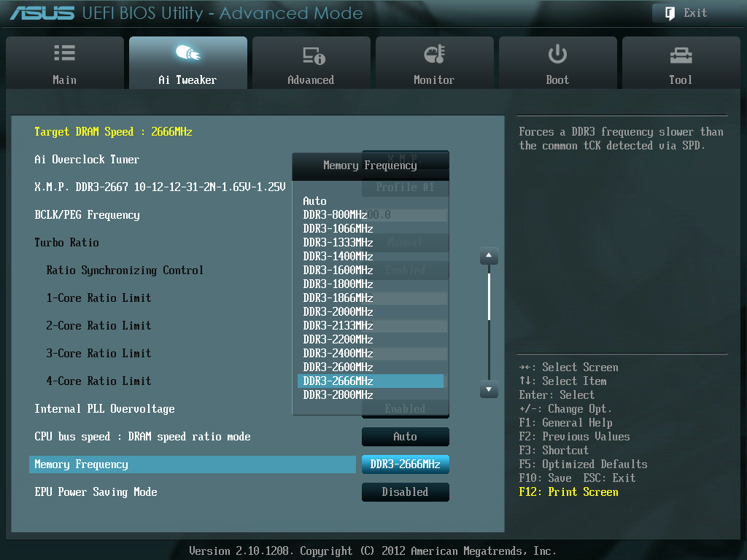This screenshot has width=747, height=560.
Task: Select Ratio Synchronizing Control setting
Action: [125, 270]
